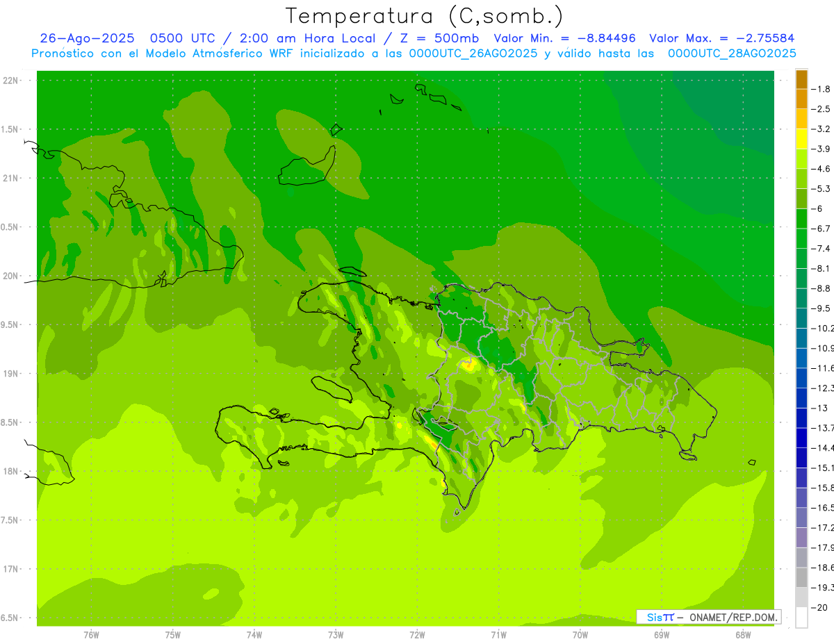Click the '-9.5' colorbar label
This screenshot has width=834, height=644.
click(821, 308)
